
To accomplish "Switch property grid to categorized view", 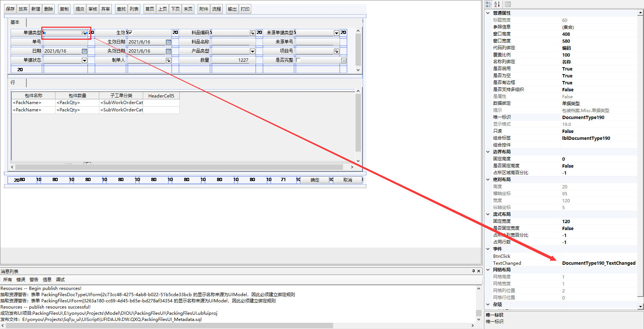I will pyautogui.click(x=489, y=4).
